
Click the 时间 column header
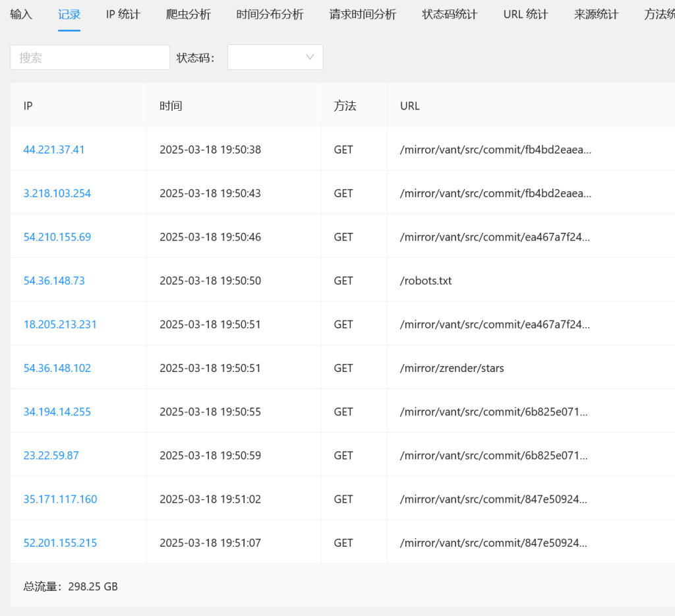[171, 106]
